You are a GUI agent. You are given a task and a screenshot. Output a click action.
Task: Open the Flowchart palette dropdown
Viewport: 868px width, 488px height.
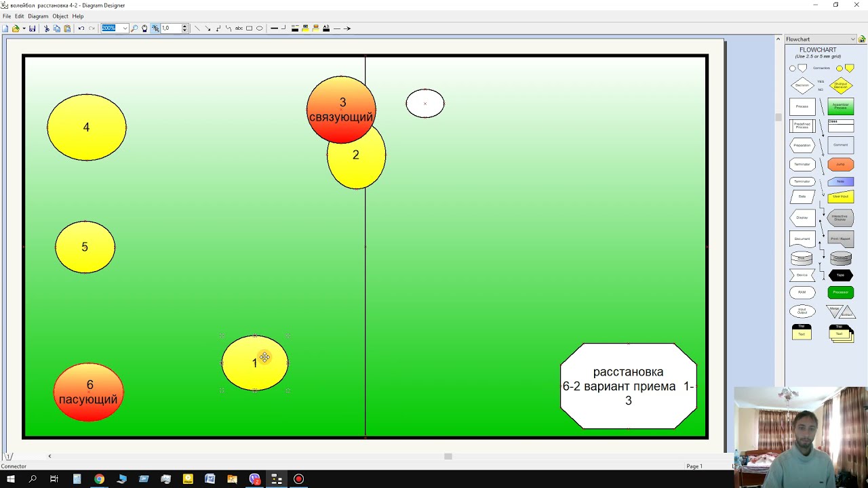[852, 39]
